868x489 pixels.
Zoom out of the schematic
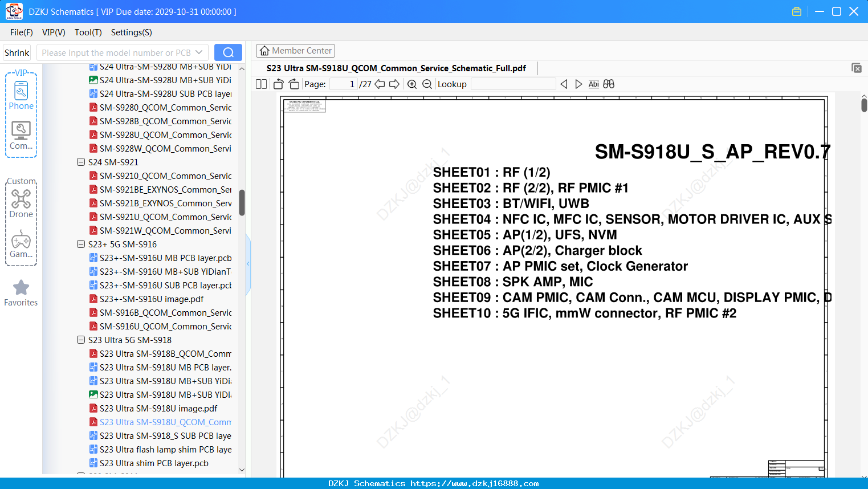coord(427,84)
